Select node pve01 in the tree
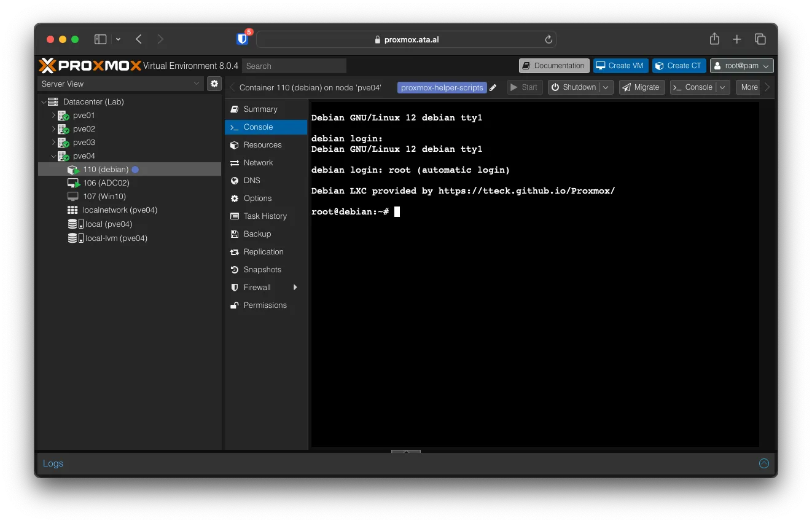812x523 pixels. (84, 116)
